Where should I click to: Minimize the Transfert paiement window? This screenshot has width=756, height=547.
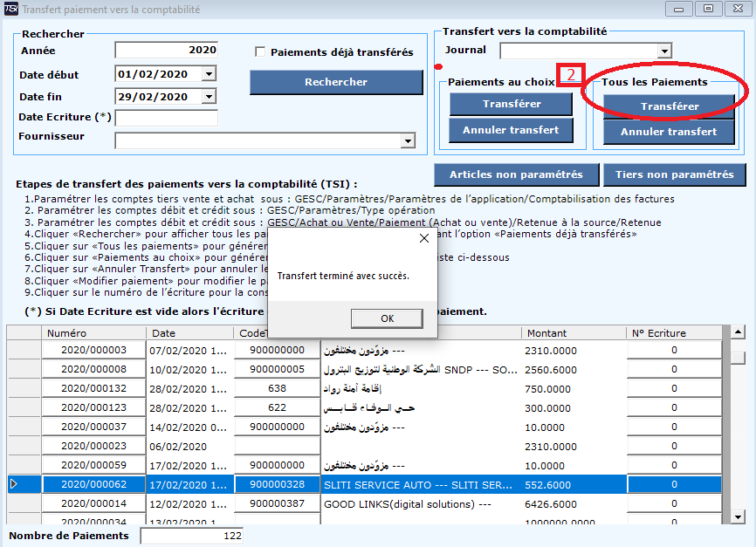679,9
